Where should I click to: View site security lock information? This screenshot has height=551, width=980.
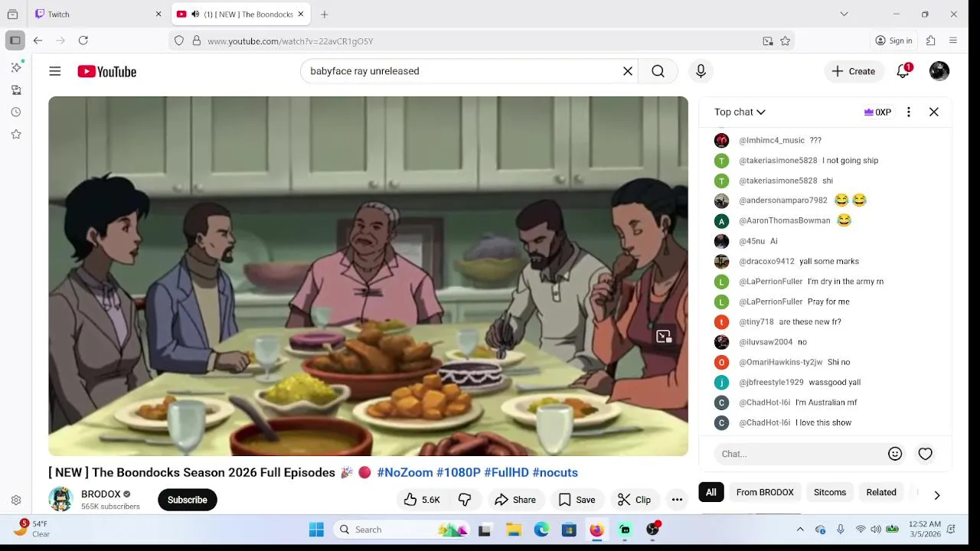click(197, 41)
